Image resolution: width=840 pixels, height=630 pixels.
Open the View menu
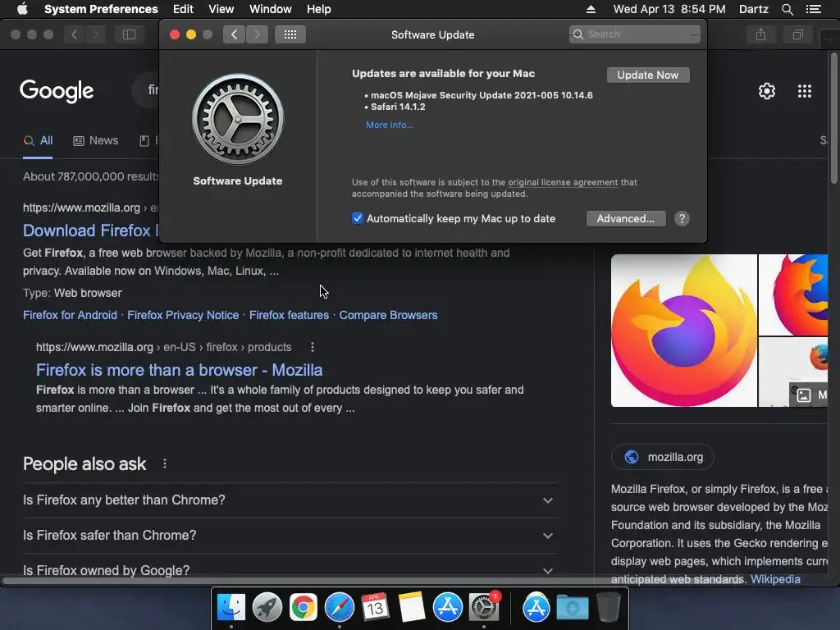pyautogui.click(x=221, y=9)
